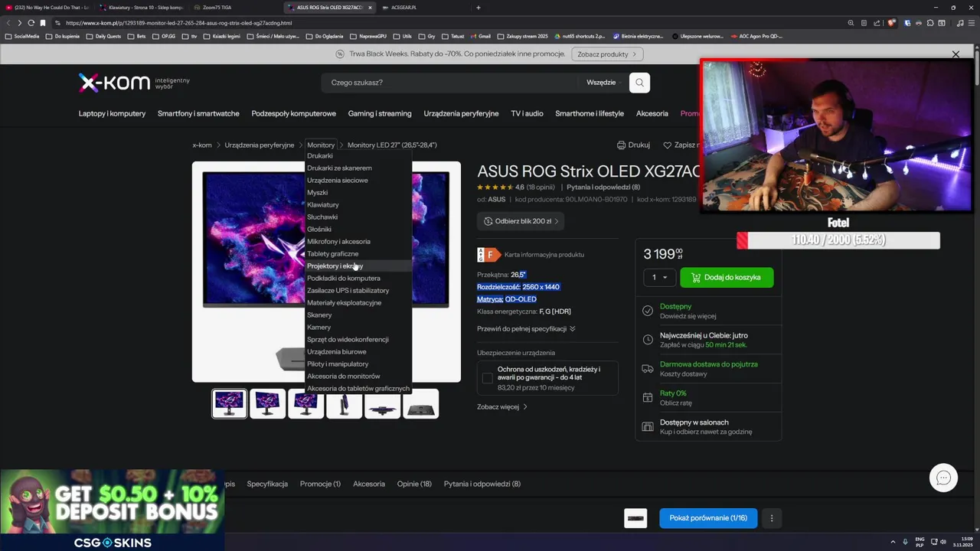Click the percent icon in promo banner
Viewport: 980px width, 551px height.
(x=340, y=54)
